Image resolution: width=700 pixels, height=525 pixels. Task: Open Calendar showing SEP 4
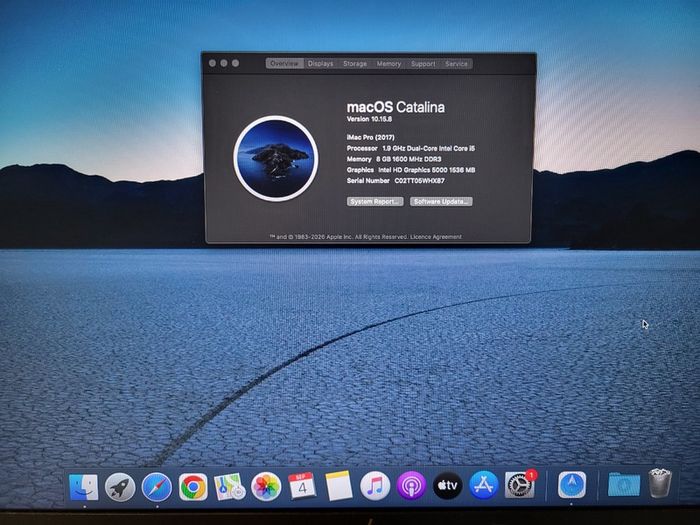302,486
